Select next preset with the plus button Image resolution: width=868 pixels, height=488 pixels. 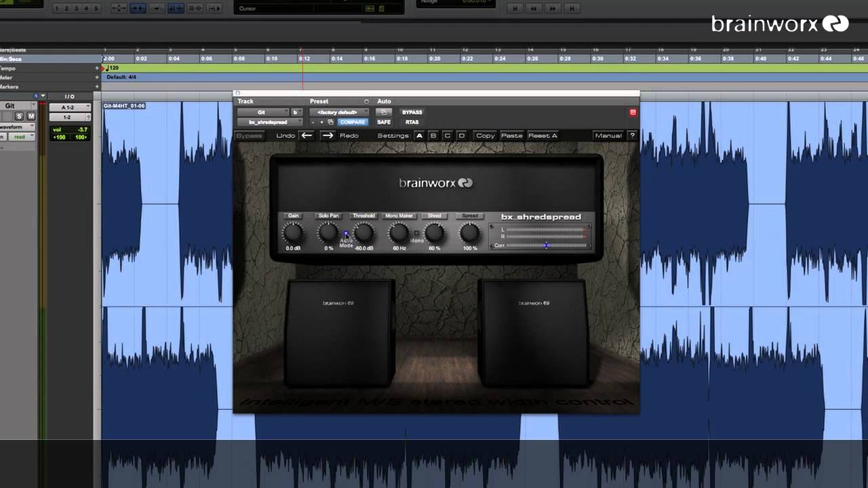(321, 122)
